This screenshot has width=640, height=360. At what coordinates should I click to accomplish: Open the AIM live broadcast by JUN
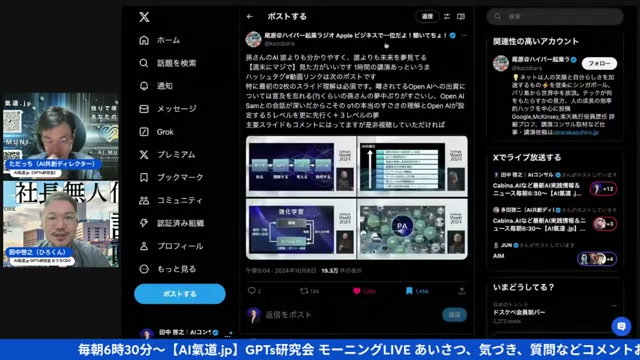(555, 253)
